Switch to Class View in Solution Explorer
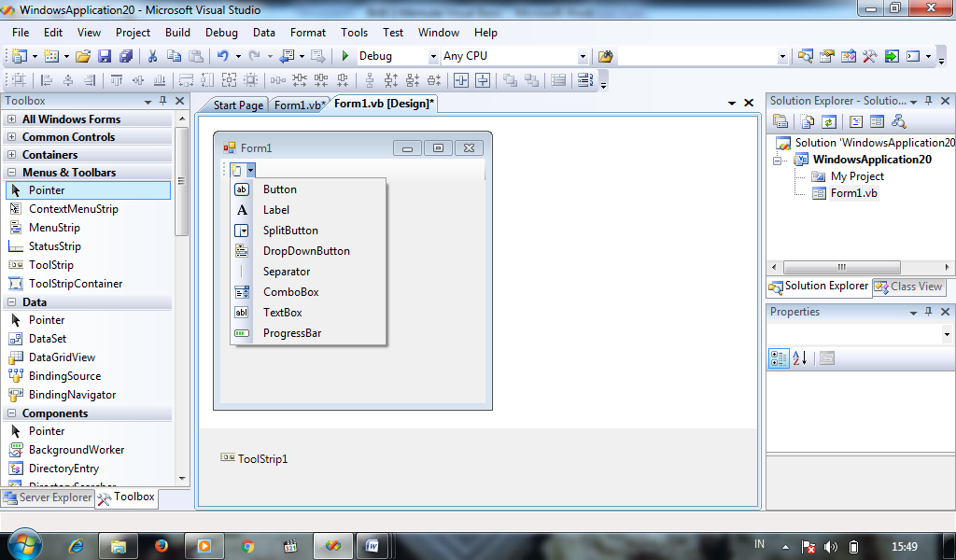Screen dimensions: 956x560 click(x=908, y=286)
